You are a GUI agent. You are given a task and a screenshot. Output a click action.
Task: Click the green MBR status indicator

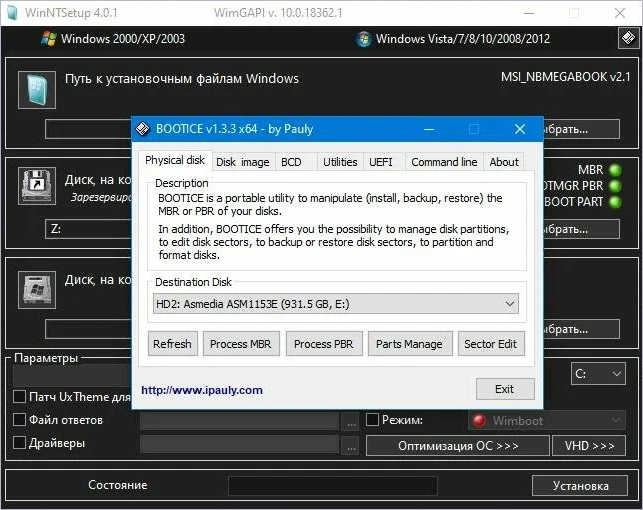pyautogui.click(x=615, y=170)
